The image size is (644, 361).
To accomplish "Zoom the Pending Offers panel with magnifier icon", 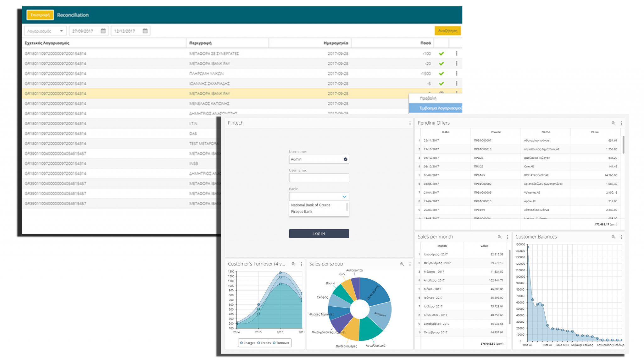I will (613, 123).
